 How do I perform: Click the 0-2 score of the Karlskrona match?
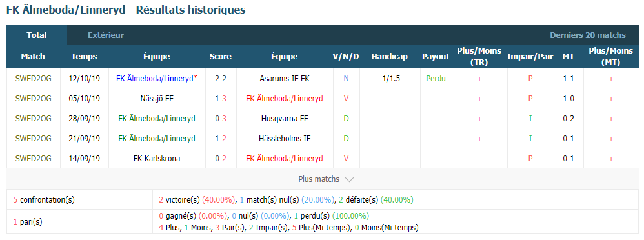(221, 159)
